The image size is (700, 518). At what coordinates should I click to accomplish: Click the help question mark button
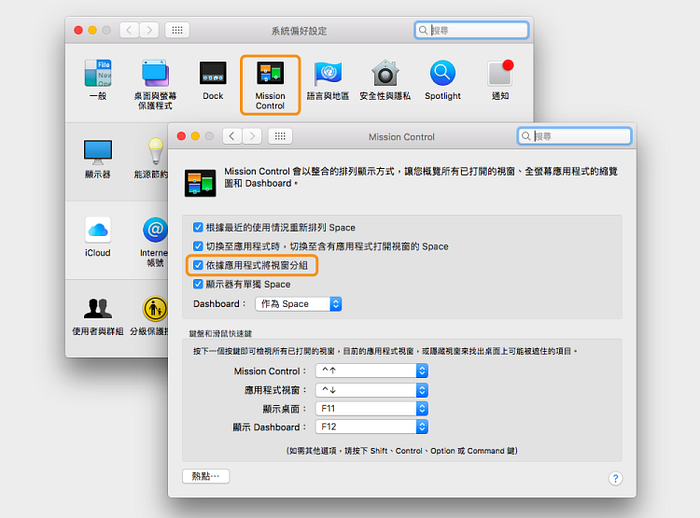point(616,479)
